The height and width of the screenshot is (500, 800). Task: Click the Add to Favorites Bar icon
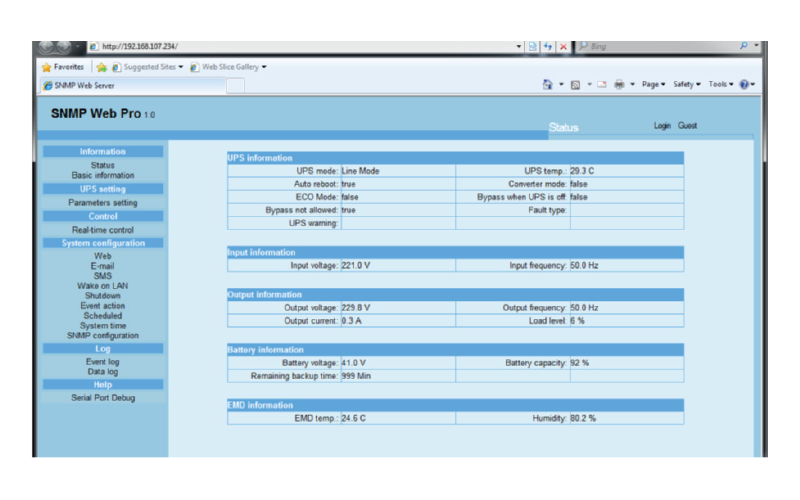tap(101, 67)
